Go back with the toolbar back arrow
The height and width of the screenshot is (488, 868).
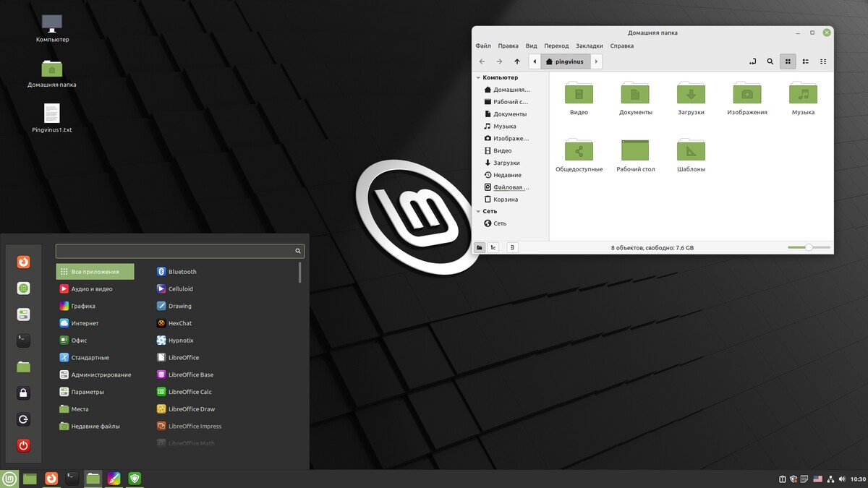(482, 61)
